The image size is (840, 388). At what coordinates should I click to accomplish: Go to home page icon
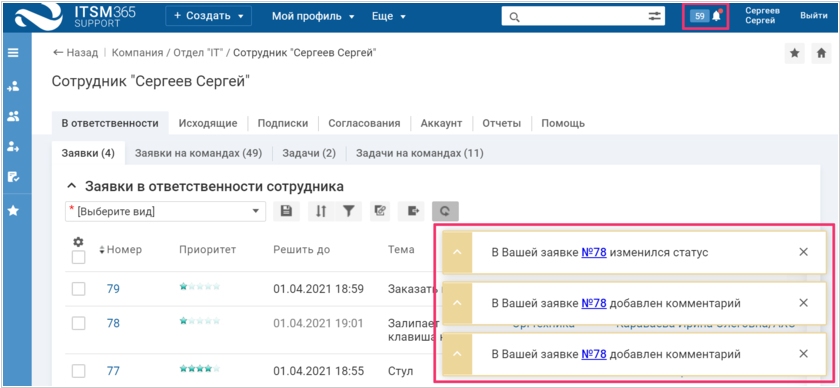(x=821, y=53)
